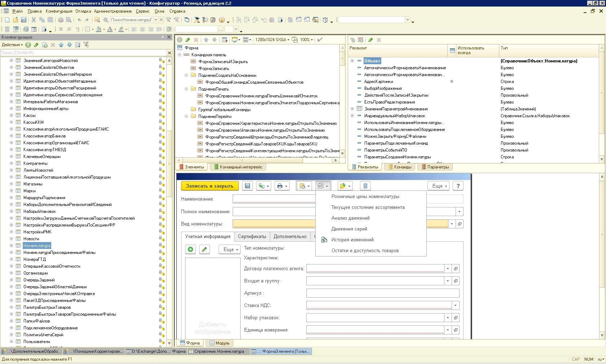Click the check form checkmark icon
Viewport: 606px width, 364px height.
[320, 40]
